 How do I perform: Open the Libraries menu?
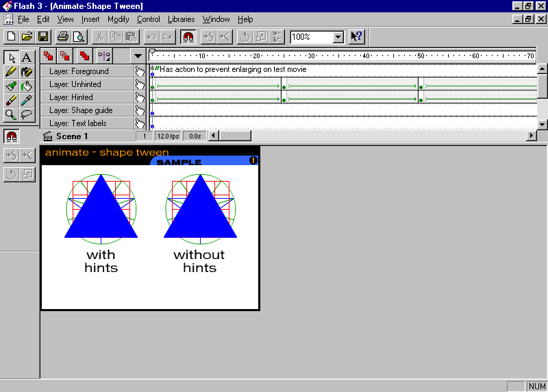(181, 19)
